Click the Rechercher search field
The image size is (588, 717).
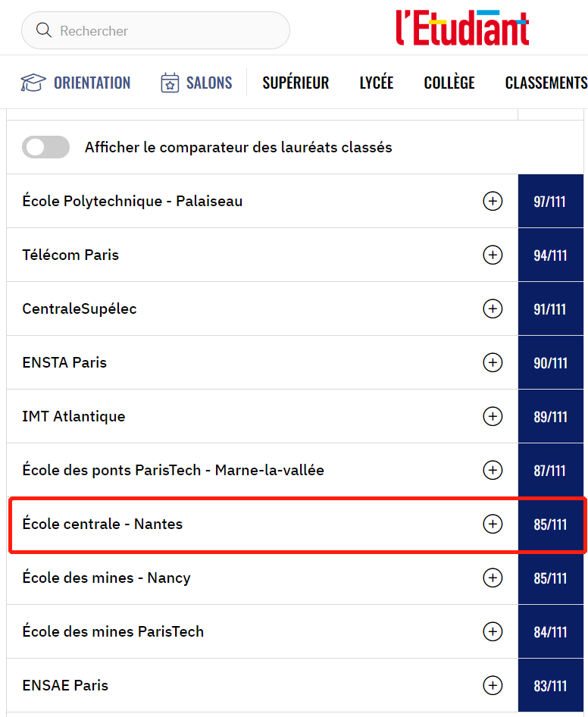167,30
